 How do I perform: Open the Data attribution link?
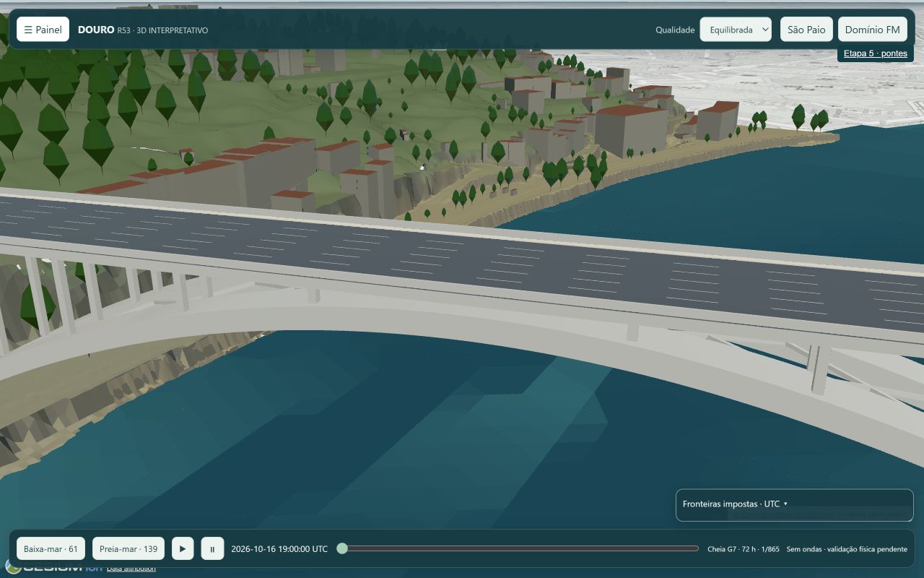pos(131,569)
